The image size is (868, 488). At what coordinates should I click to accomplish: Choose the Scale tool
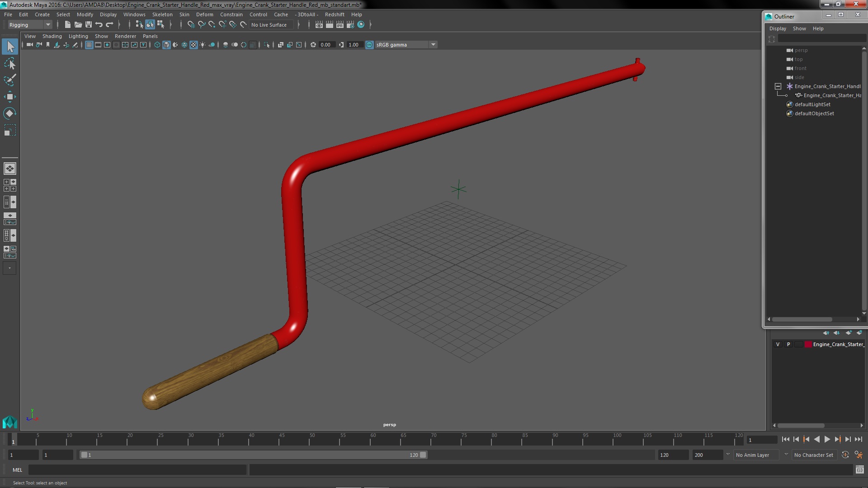[10, 130]
